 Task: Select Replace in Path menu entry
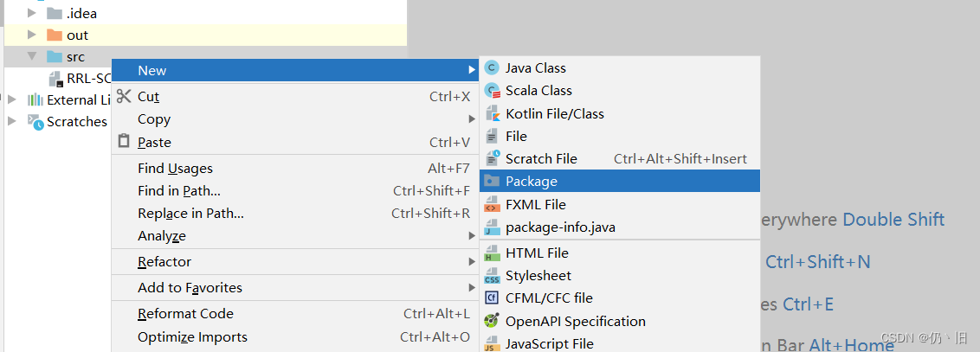click(294, 214)
